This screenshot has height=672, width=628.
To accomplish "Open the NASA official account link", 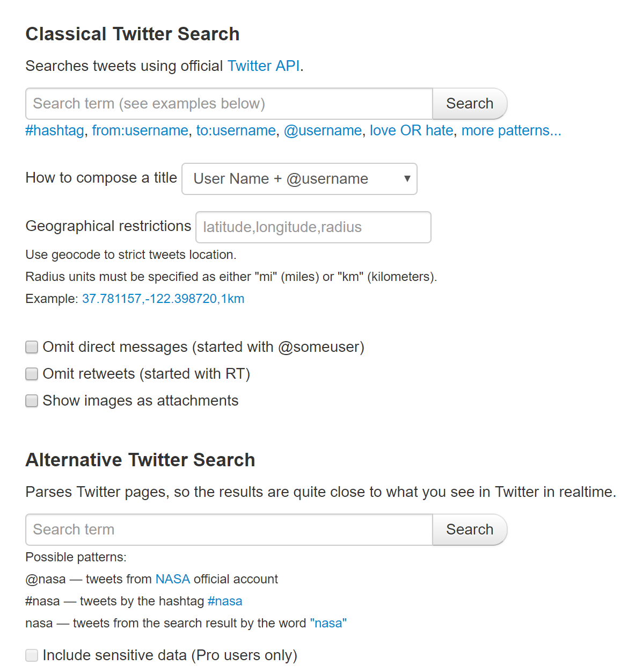I will coord(172,579).
